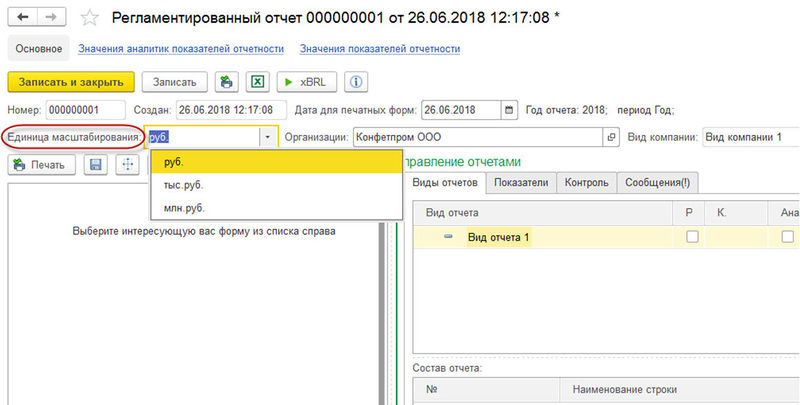Click the Р column header
800x405 pixels.
point(688,213)
